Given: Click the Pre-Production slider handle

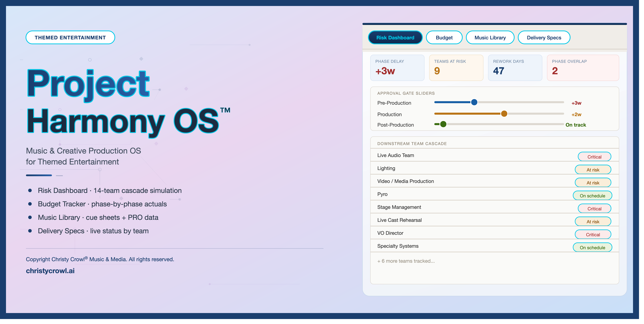Looking at the screenshot, I should pos(474,102).
